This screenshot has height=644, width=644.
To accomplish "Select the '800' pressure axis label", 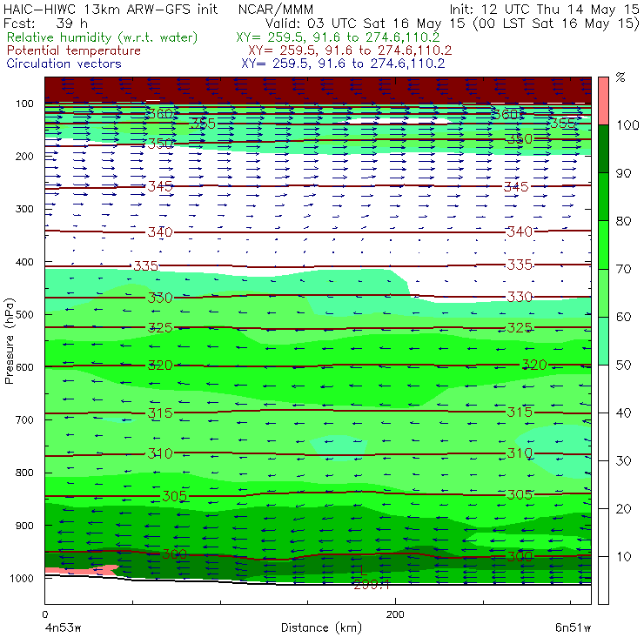I will click(24, 473).
